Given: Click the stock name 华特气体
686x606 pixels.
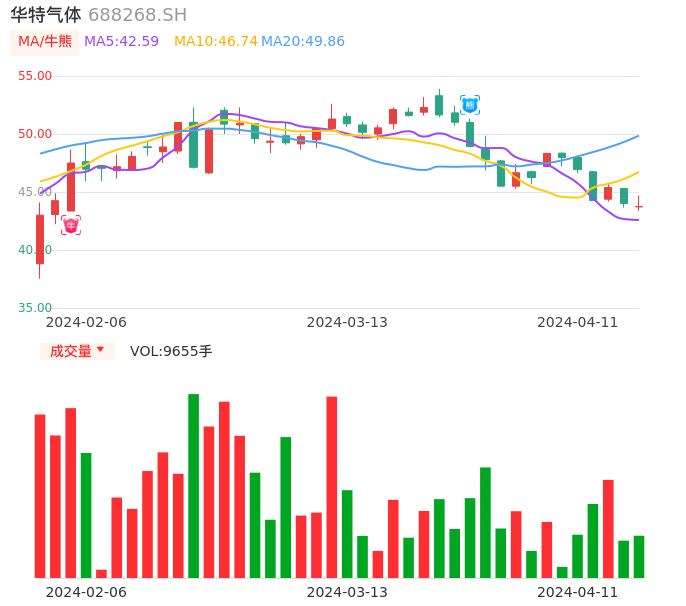Looking at the screenshot, I should coord(46,15).
